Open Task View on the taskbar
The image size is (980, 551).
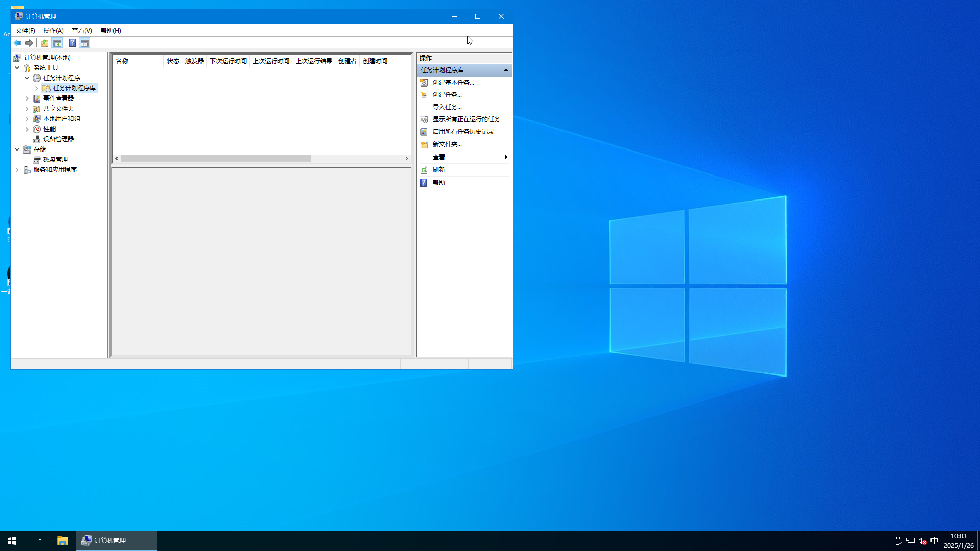37,541
